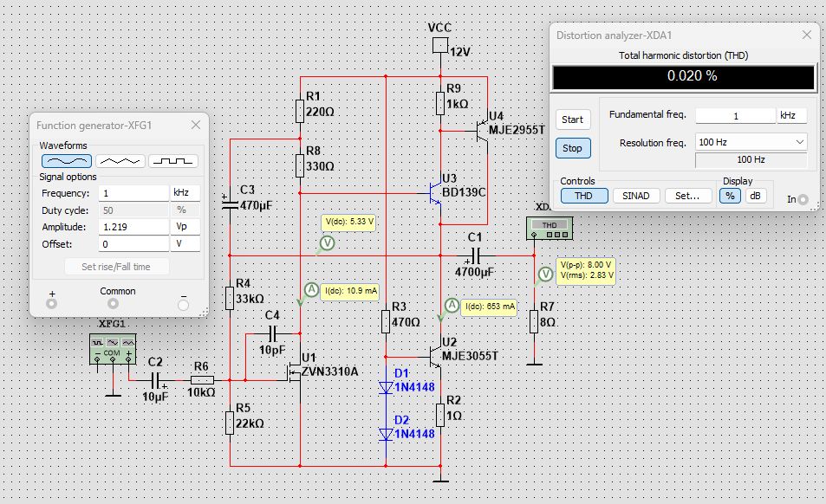Toggle THD measurement mode

click(584, 196)
